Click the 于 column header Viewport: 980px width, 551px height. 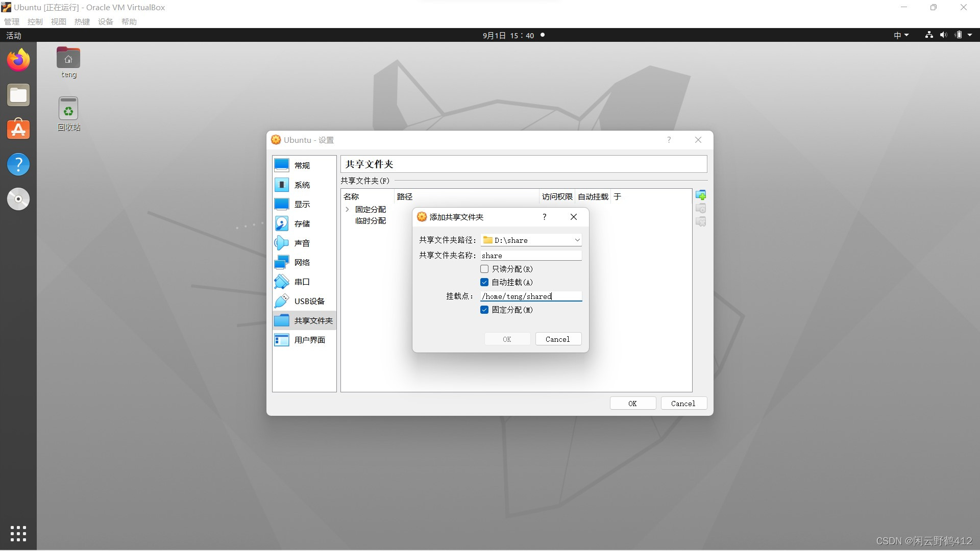(618, 196)
